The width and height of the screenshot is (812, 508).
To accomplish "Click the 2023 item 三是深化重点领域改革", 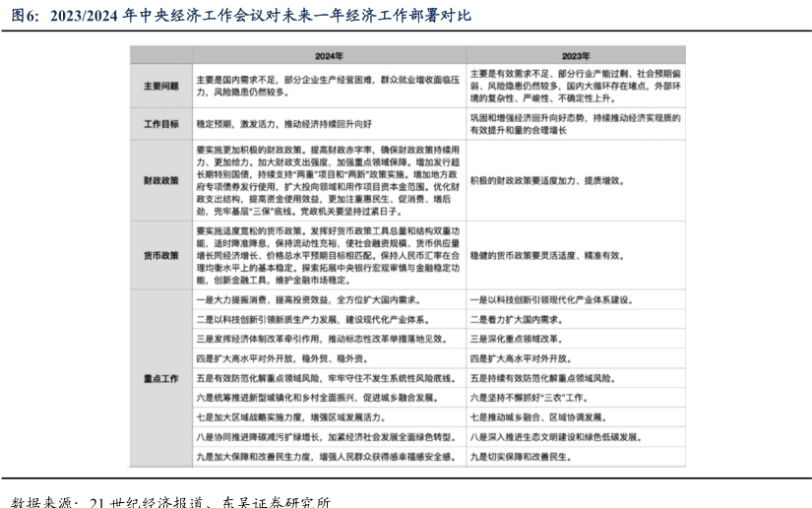I will pyautogui.click(x=517, y=339).
